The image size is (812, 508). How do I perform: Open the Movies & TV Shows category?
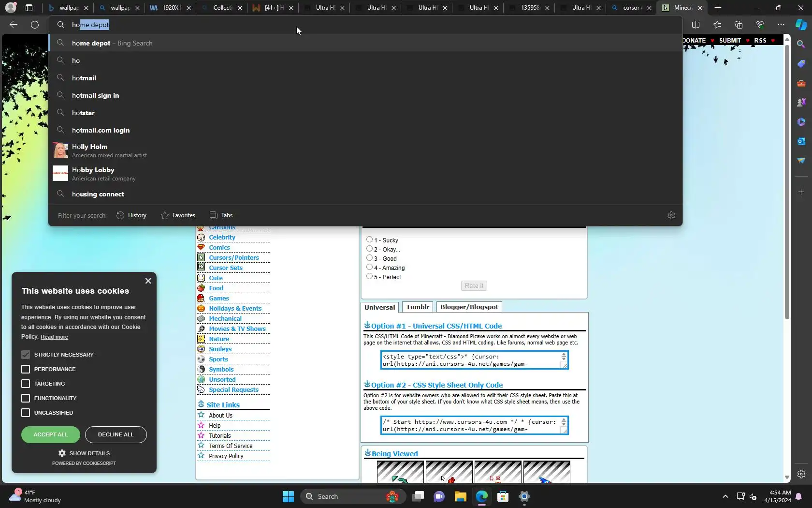(x=237, y=329)
